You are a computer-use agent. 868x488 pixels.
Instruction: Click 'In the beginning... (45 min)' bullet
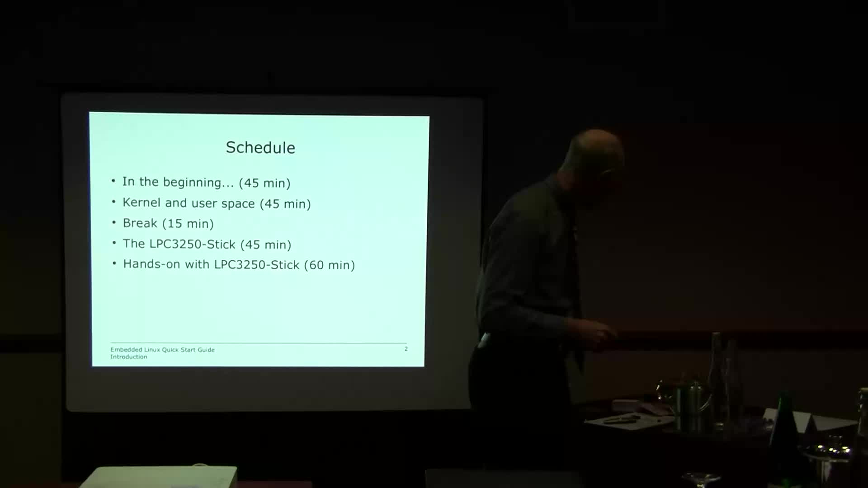coord(207,183)
